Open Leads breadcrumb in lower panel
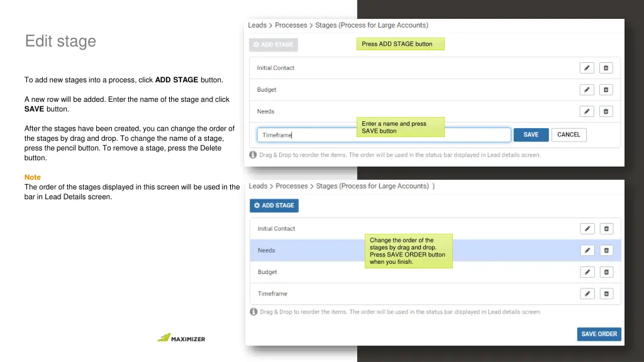The image size is (644, 362). (x=258, y=186)
